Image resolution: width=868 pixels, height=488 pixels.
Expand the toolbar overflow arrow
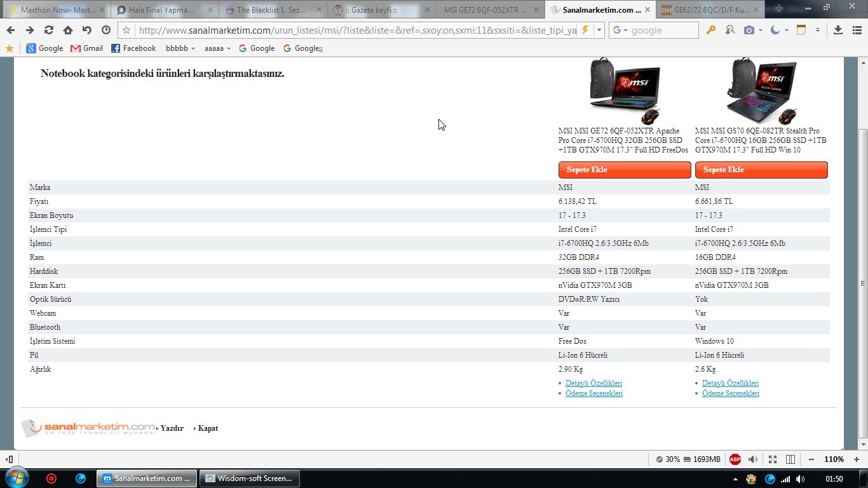[818, 30]
